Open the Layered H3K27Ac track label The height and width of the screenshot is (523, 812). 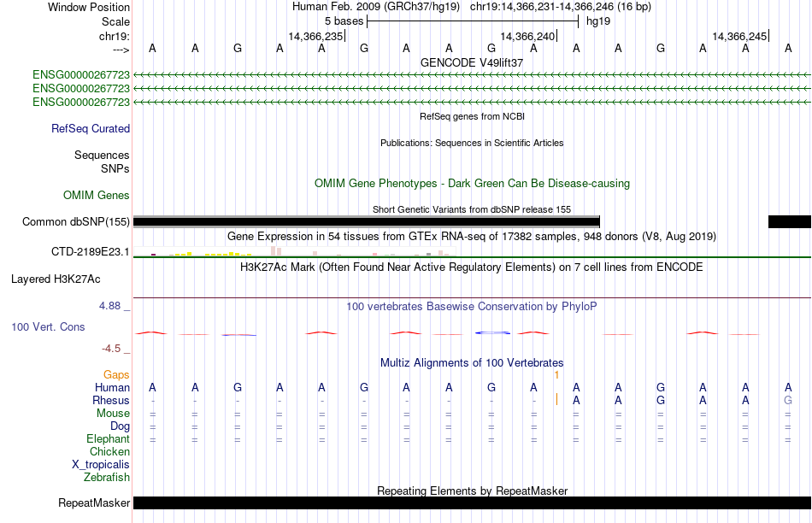pyautogui.click(x=56, y=279)
